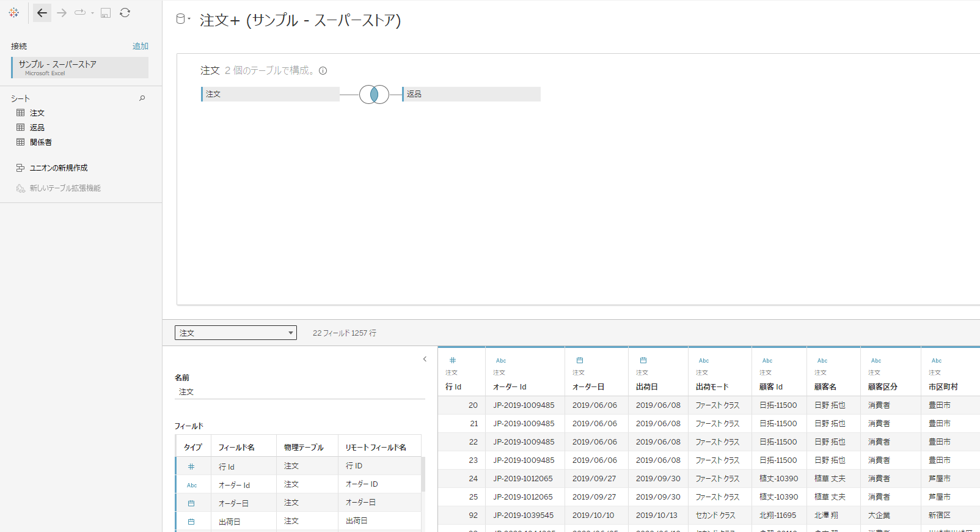Image resolution: width=980 pixels, height=532 pixels.
Task: Click the table icon beside 返品 sheet
Action: 21,127
